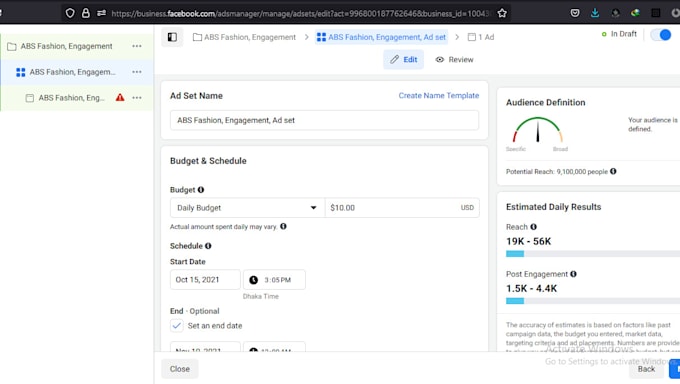Screen dimensions: 680x384
Task: Switch to the Edit tab
Action: tap(404, 59)
